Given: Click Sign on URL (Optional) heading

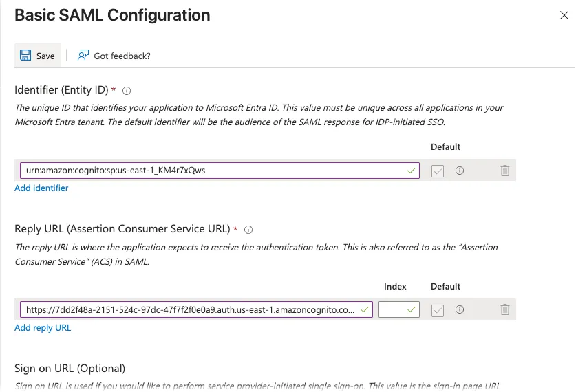Looking at the screenshot, I should 70,369.
